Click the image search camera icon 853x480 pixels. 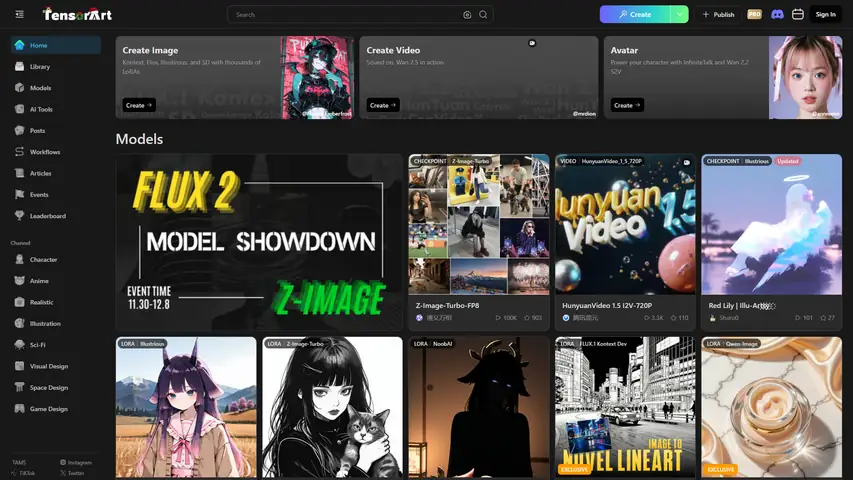467,15
